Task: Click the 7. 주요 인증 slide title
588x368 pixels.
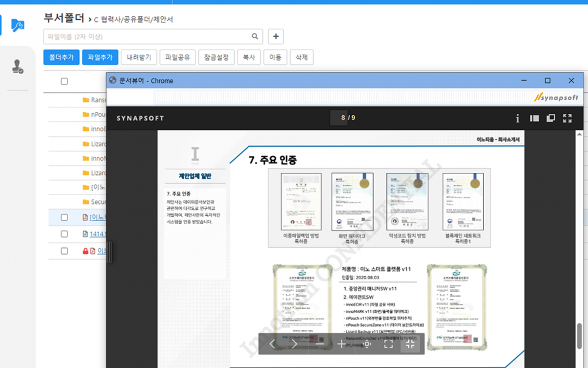Action: [x=273, y=160]
